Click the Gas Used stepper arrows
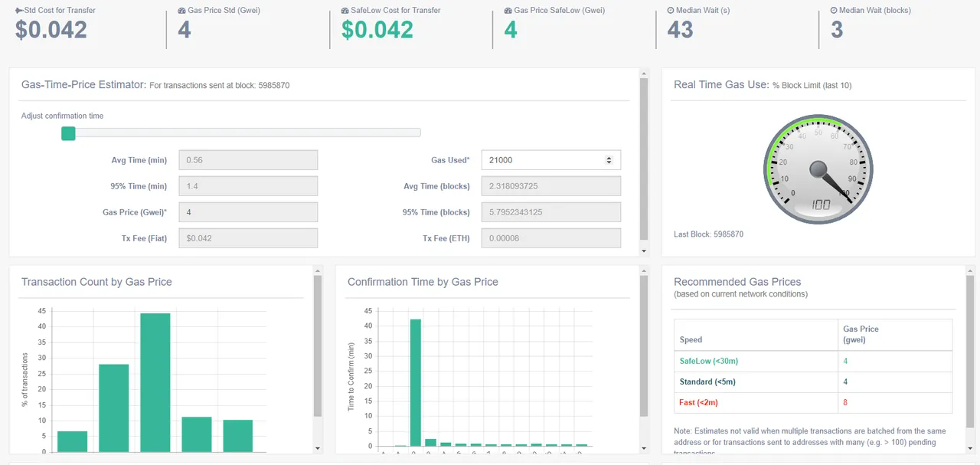 point(609,160)
